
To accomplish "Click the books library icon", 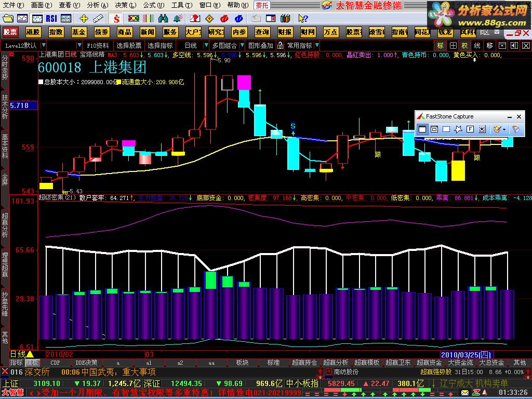I will pyautogui.click(x=285, y=18).
